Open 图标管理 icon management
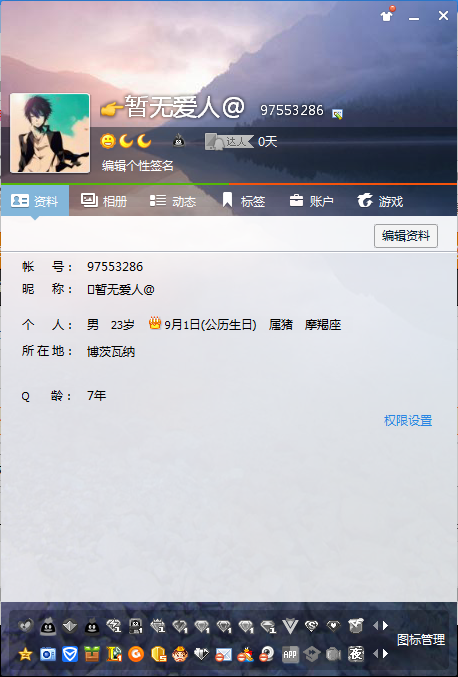The height and width of the screenshot is (677, 458). [420, 640]
